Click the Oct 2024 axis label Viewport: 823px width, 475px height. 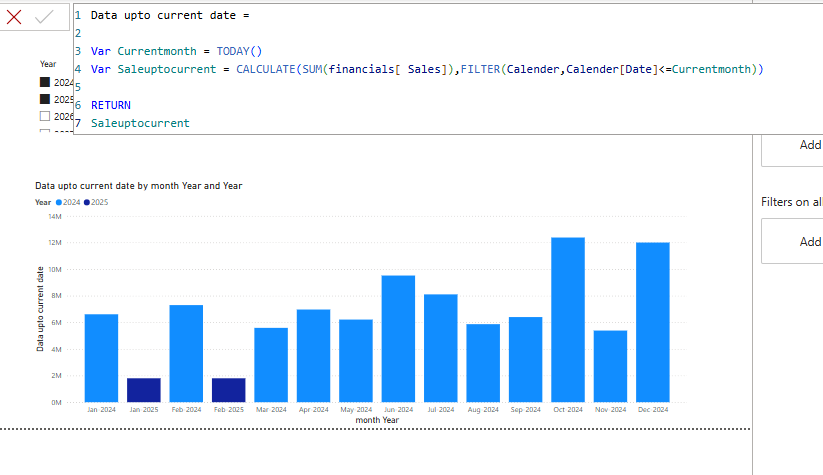pyautogui.click(x=568, y=409)
